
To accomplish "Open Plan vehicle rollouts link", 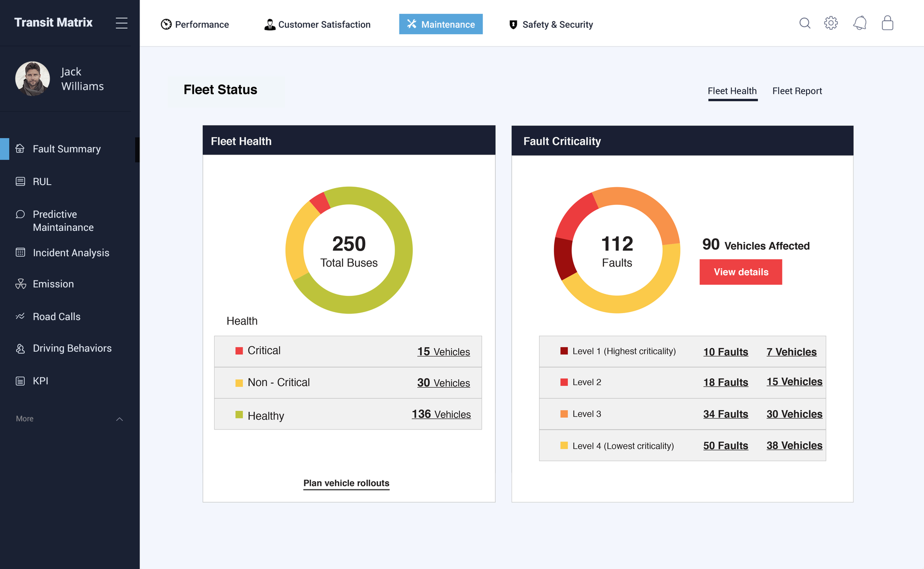I will [x=346, y=483].
